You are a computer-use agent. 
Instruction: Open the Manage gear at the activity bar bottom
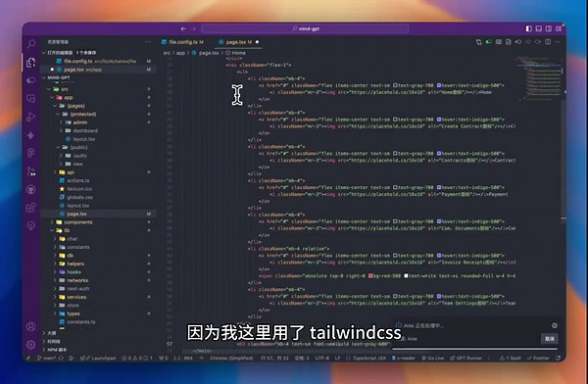[31, 345]
